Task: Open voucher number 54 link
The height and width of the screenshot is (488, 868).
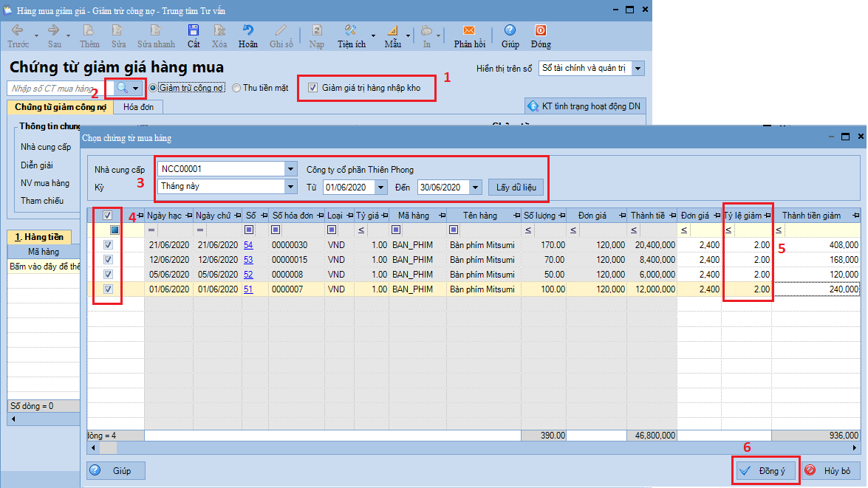Action: click(248, 244)
